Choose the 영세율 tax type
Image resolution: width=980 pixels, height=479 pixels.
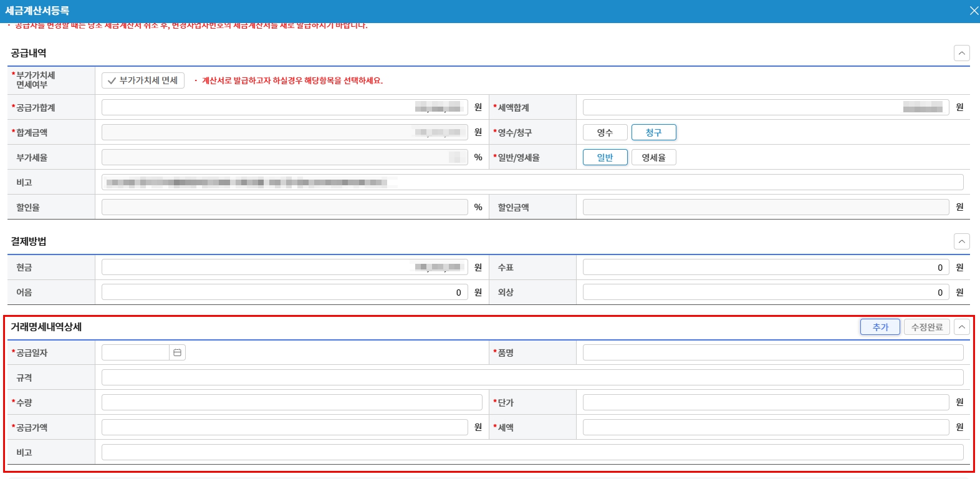pos(653,157)
